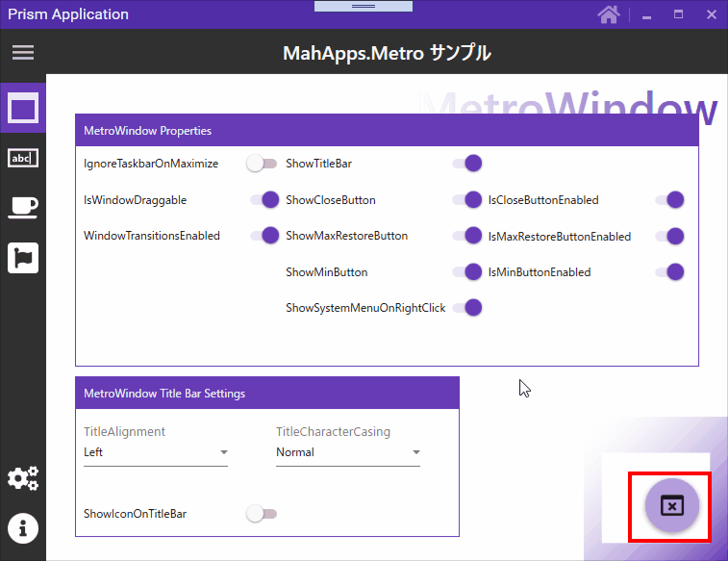Click the round window-close floating button
The width and height of the screenshot is (728, 561).
click(x=672, y=505)
